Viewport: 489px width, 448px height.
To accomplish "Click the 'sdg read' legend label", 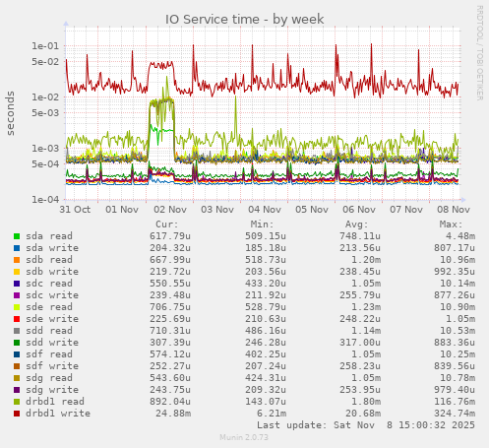I will point(49,378).
